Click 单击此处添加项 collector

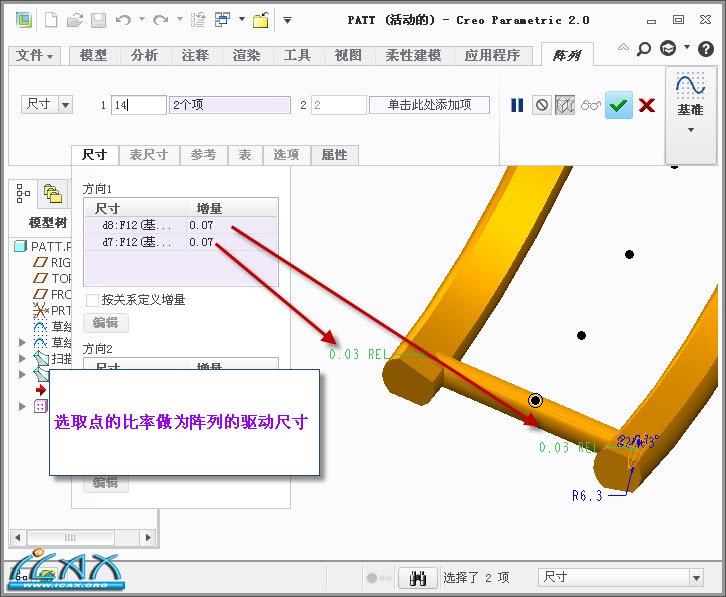429,105
